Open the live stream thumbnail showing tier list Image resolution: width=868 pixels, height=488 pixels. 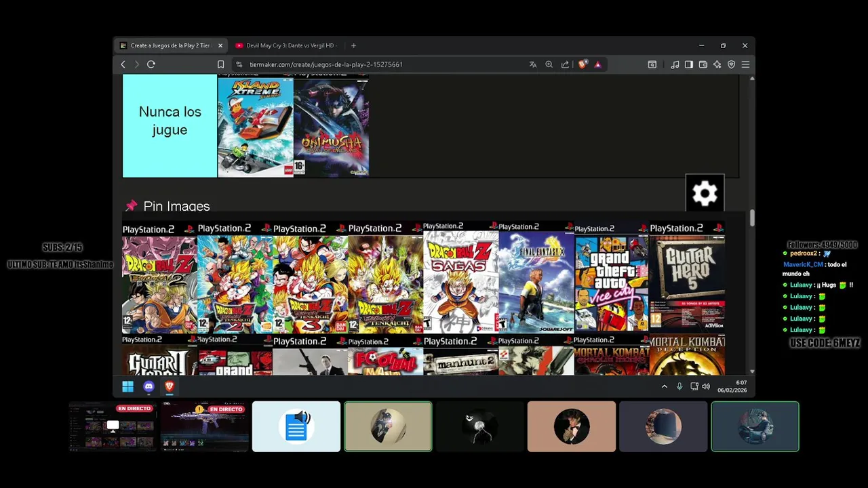pos(113,426)
